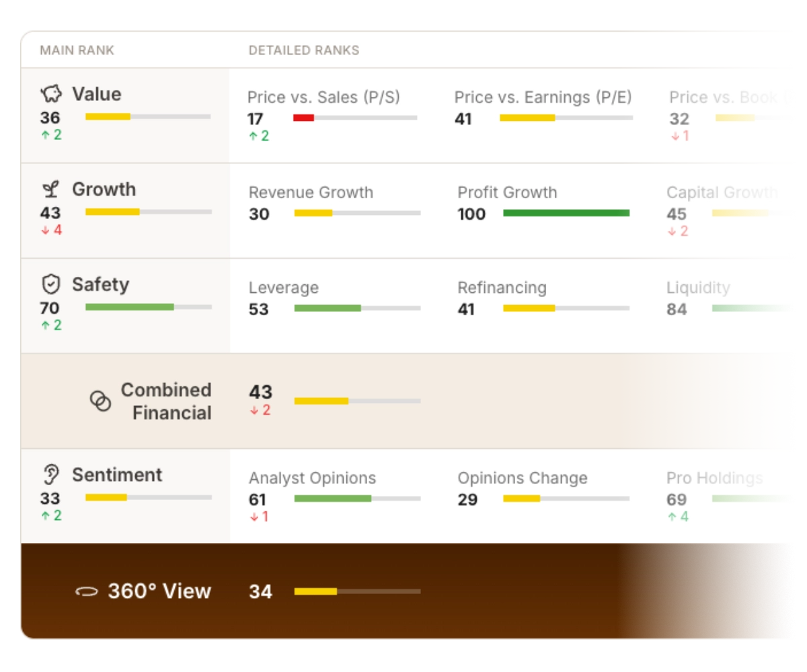Viewport: 807px width, 672px height.
Task: Click the Refinancing label
Action: (502, 288)
